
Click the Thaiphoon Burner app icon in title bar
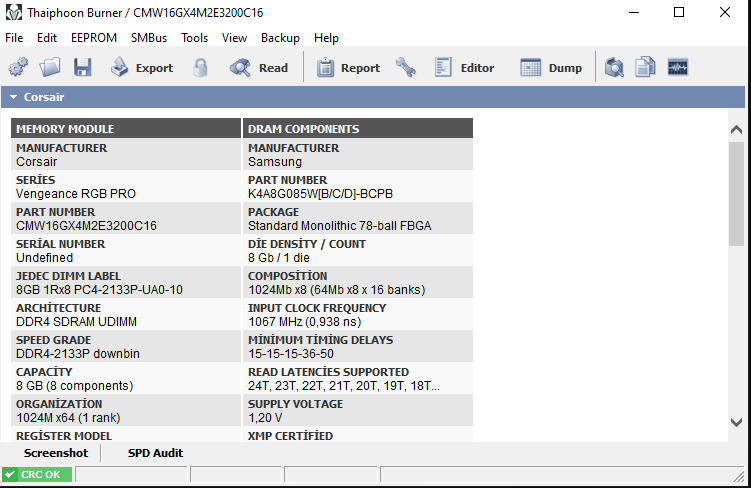[13, 12]
